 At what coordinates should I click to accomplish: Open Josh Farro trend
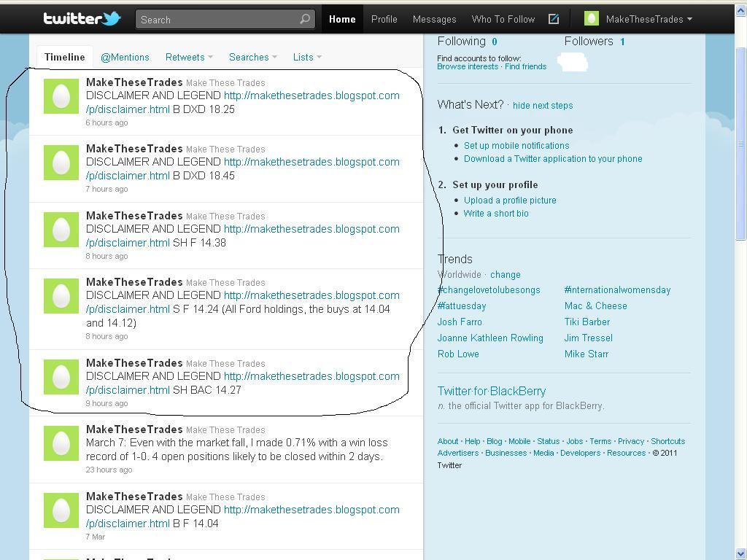[460, 322]
